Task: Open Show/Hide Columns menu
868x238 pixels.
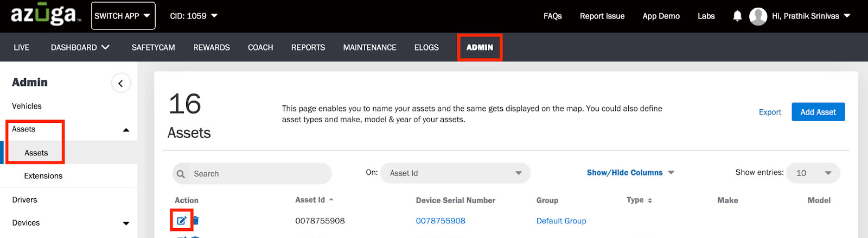Action: pos(630,172)
